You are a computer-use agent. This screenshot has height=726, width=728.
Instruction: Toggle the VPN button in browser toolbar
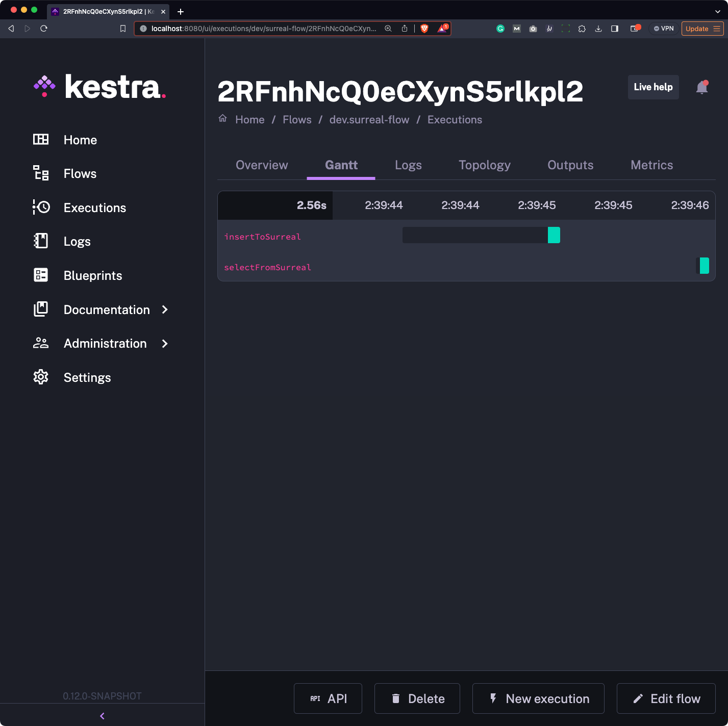pos(664,29)
